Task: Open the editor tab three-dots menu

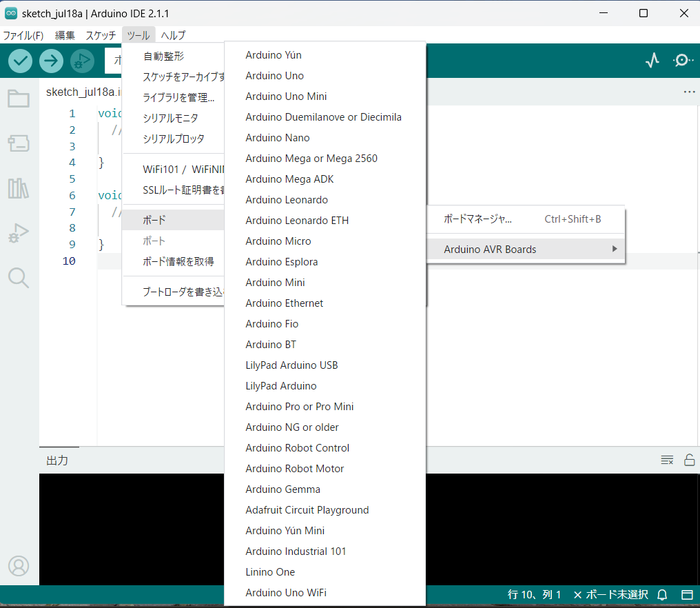Action: click(689, 92)
